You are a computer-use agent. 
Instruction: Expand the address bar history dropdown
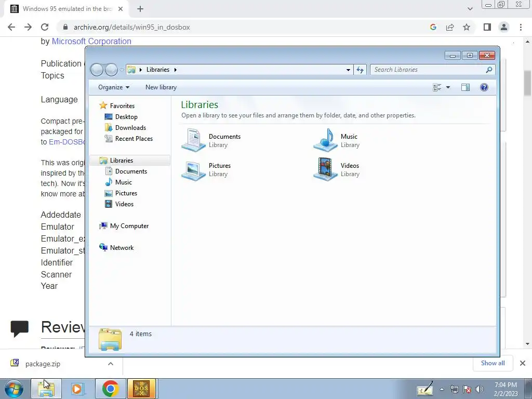click(348, 70)
